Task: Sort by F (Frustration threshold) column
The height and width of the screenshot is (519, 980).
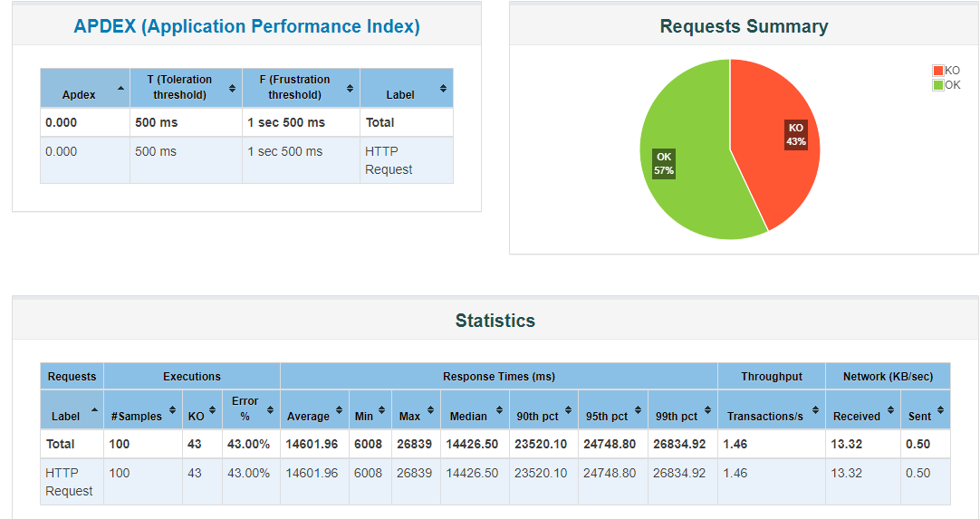Action: pos(300,88)
